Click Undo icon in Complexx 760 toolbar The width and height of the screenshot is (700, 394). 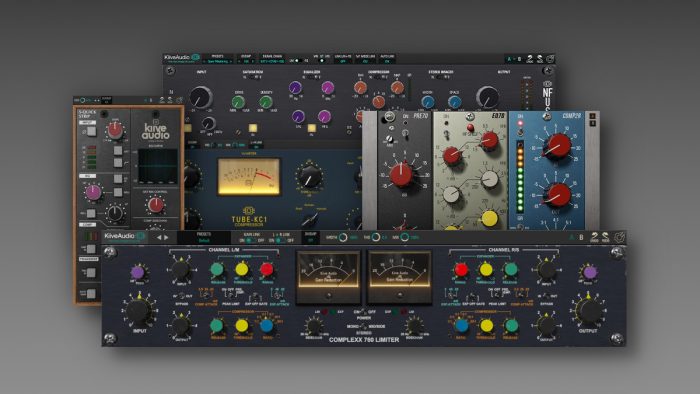coord(594,237)
